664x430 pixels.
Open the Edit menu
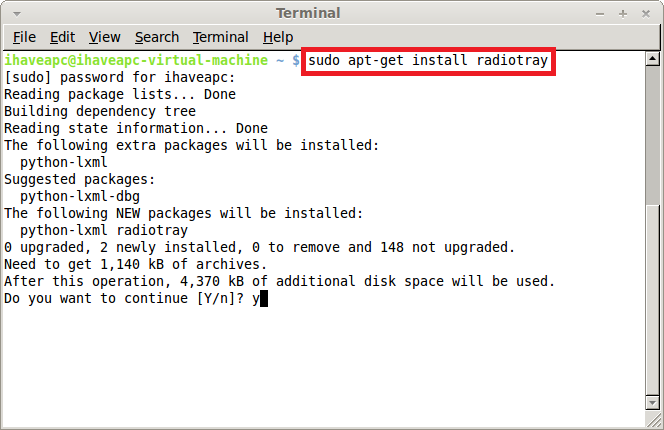point(62,37)
